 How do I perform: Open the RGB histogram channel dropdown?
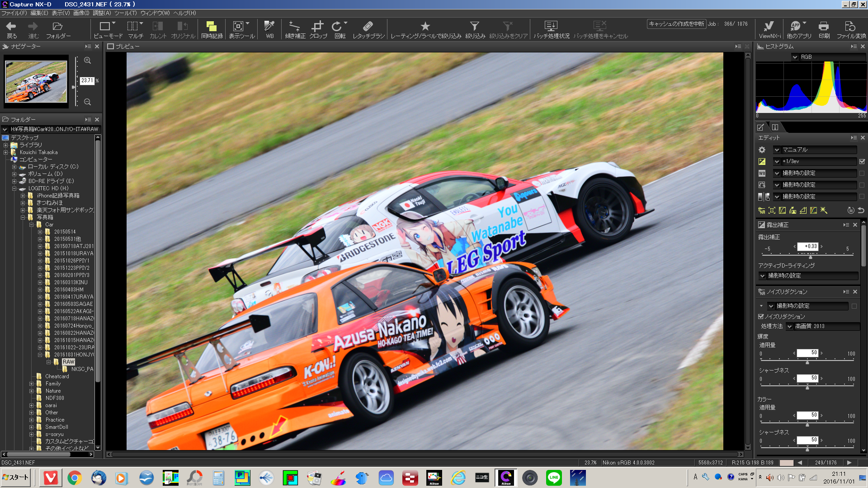(795, 57)
